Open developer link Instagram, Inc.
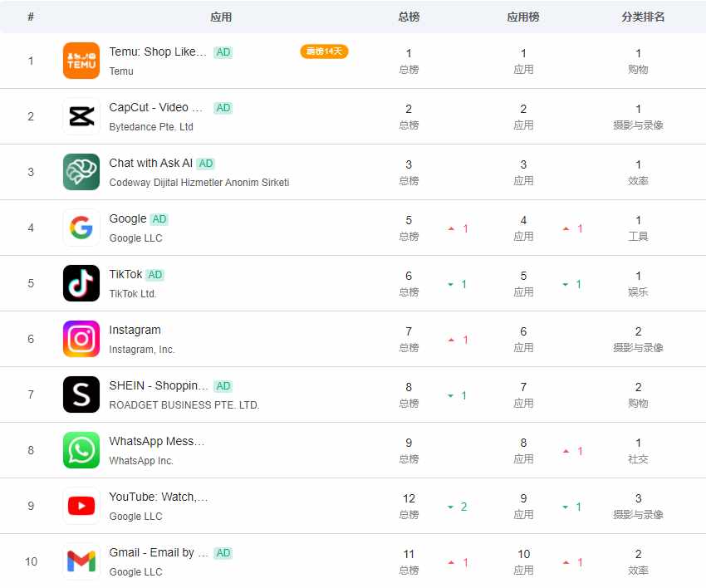This screenshot has width=706, height=588. tap(142, 350)
